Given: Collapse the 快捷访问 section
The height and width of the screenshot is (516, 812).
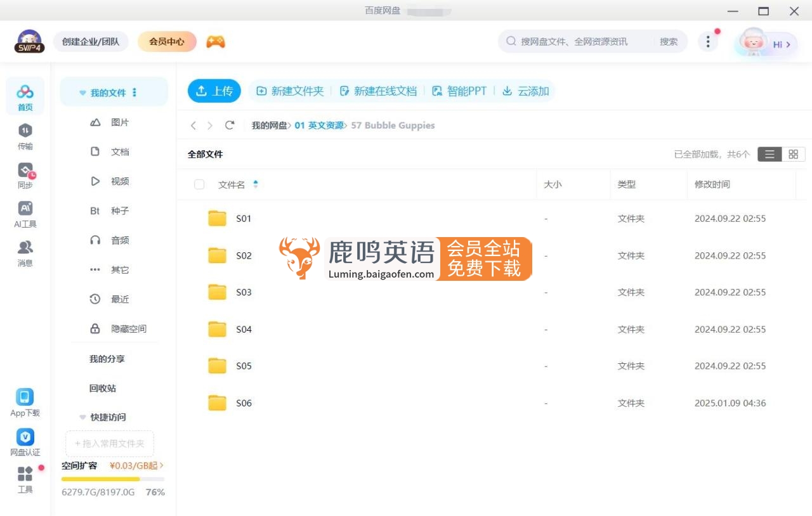Looking at the screenshot, I should point(82,417).
